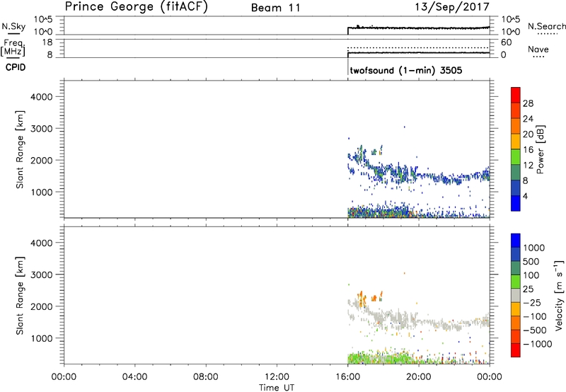Screen dimensions: 566x392
Task: Click the "-1000" label on the Velocity color bar
Action: coord(538,344)
